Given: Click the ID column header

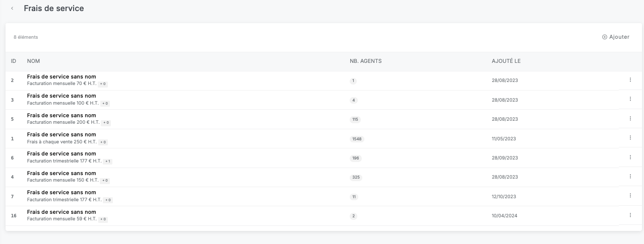Looking at the screenshot, I should [x=14, y=61].
